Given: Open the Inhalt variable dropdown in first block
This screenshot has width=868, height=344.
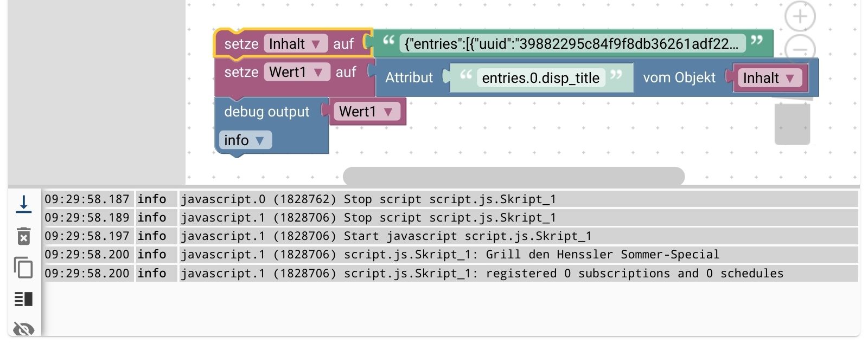Looking at the screenshot, I should (x=316, y=44).
